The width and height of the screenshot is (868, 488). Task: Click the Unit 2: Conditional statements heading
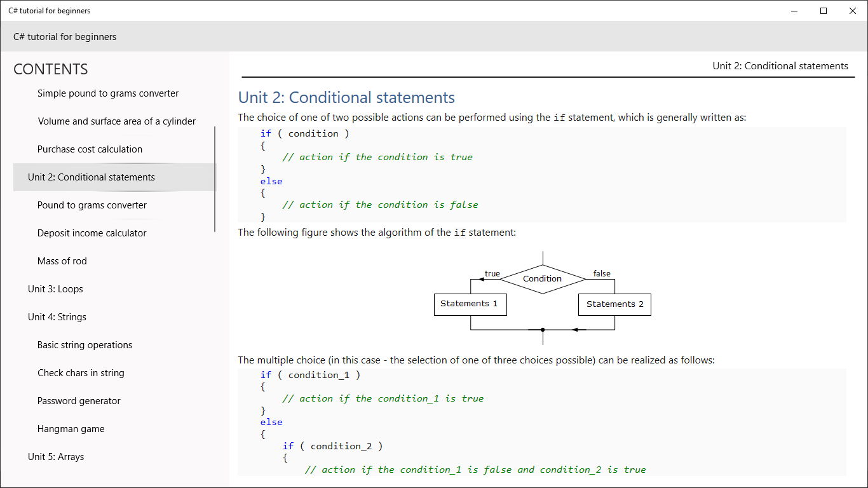coord(346,98)
